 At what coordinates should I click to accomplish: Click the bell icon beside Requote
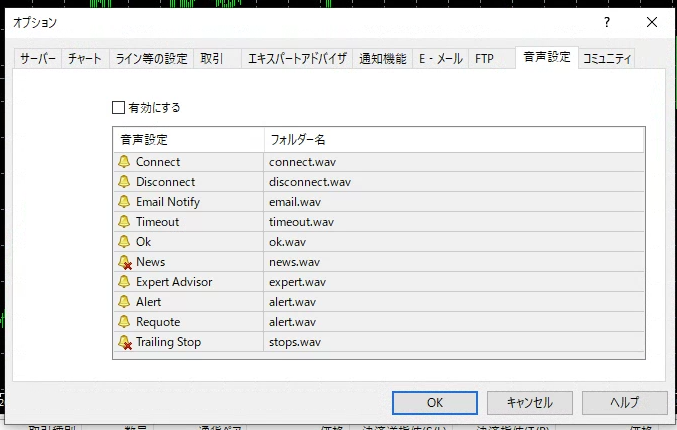[x=124, y=322]
